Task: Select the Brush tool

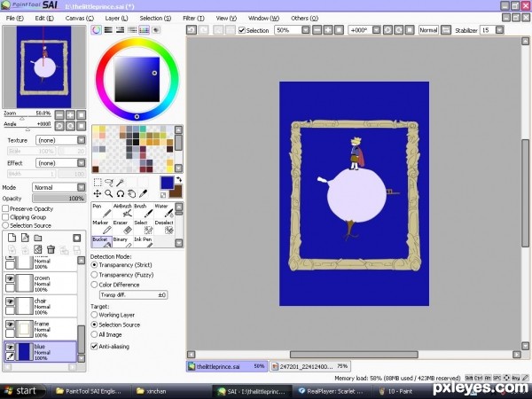Action: click(143, 211)
